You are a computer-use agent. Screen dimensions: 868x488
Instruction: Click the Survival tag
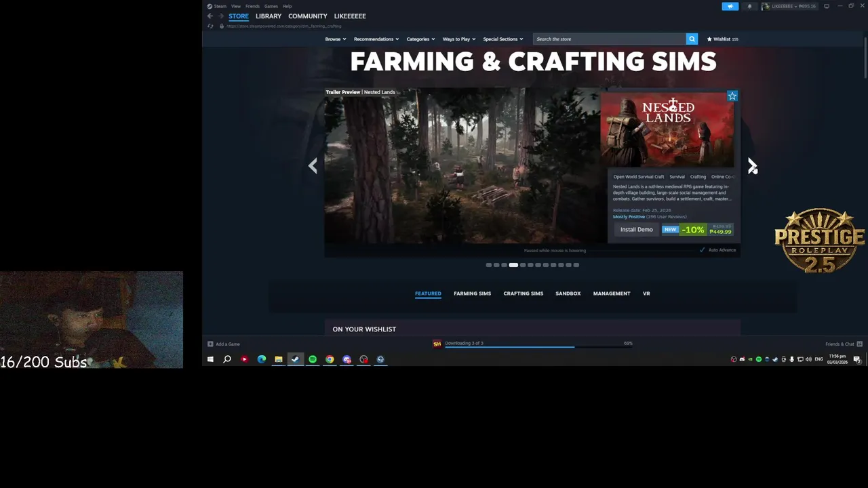(677, 177)
